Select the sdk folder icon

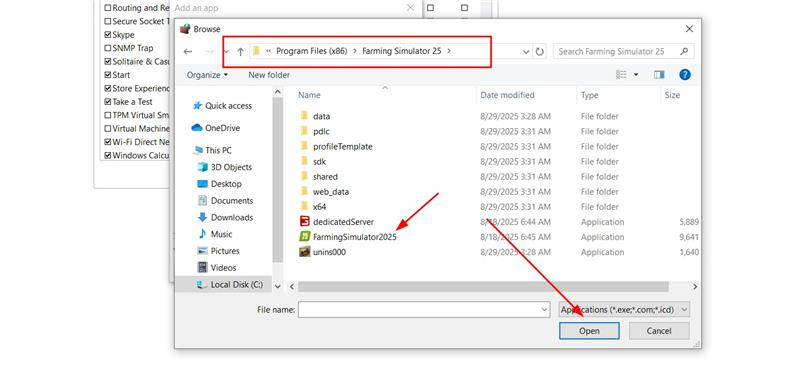(305, 161)
